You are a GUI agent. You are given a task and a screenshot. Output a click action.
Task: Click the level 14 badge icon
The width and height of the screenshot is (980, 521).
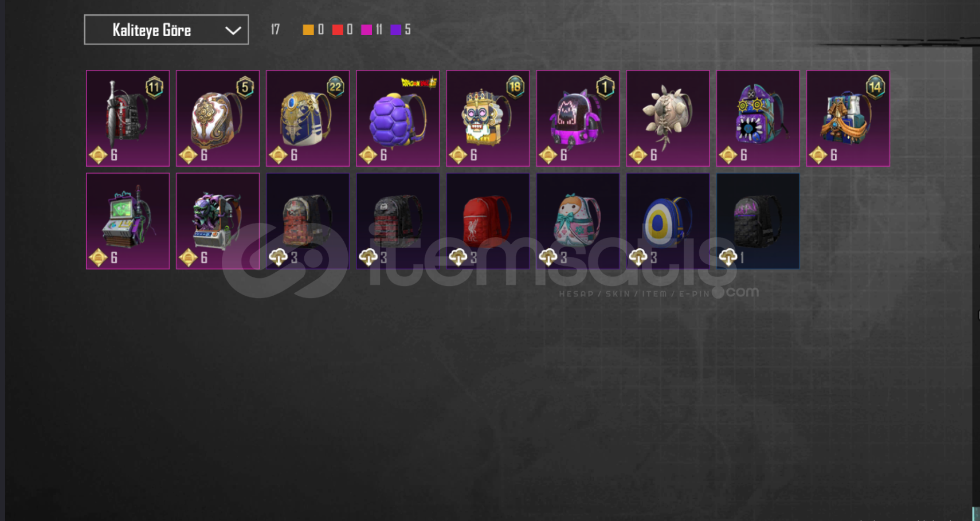pyautogui.click(x=875, y=87)
